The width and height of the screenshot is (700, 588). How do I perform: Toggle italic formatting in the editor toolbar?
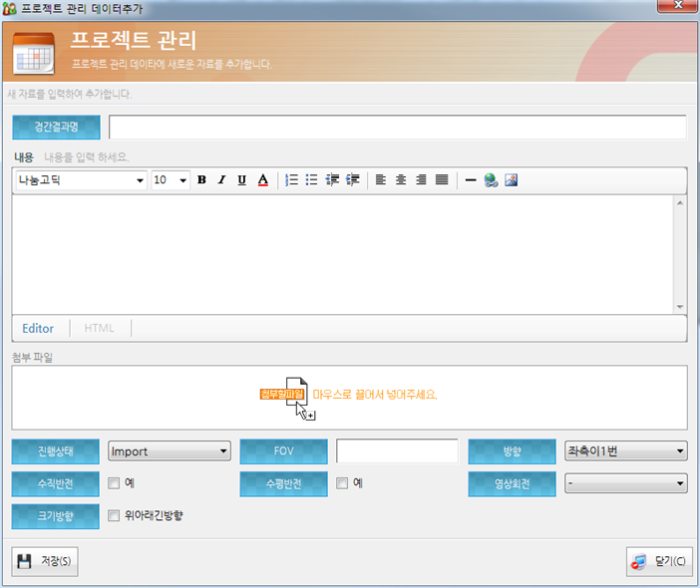point(222,181)
